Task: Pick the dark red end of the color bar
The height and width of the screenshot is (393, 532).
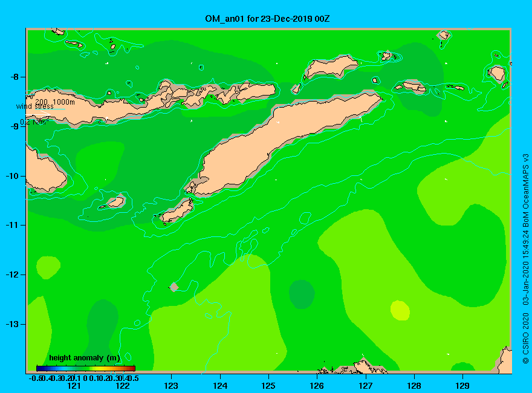Action: click(x=133, y=368)
